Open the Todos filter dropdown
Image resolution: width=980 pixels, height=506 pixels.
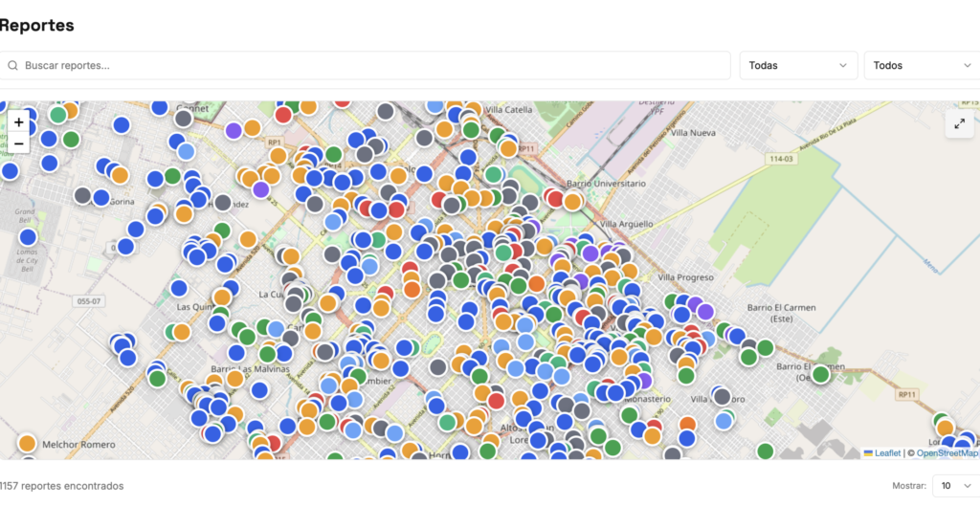[x=922, y=66]
